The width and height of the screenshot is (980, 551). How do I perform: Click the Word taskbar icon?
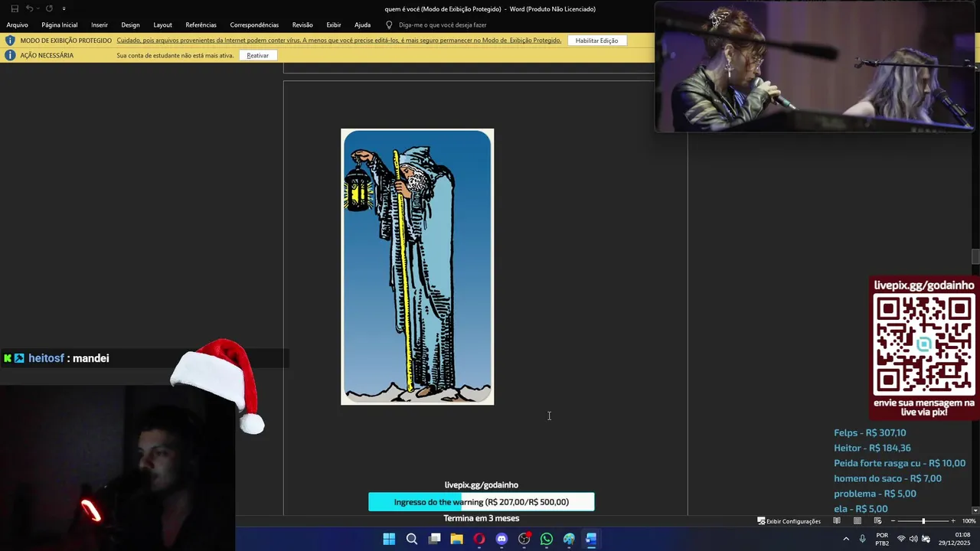point(591,539)
